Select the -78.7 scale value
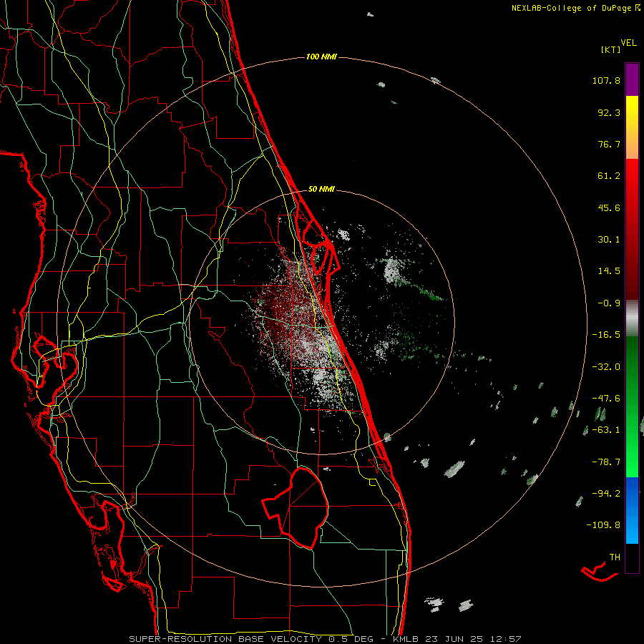 coord(606,462)
